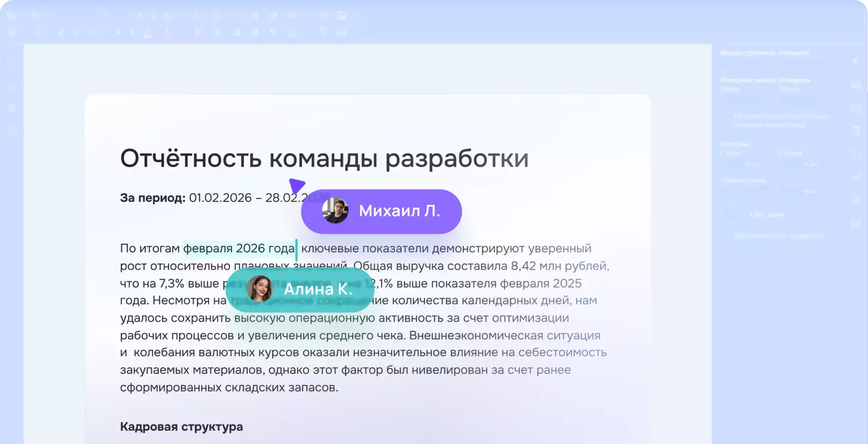Click the left indent value field

(x=743, y=164)
